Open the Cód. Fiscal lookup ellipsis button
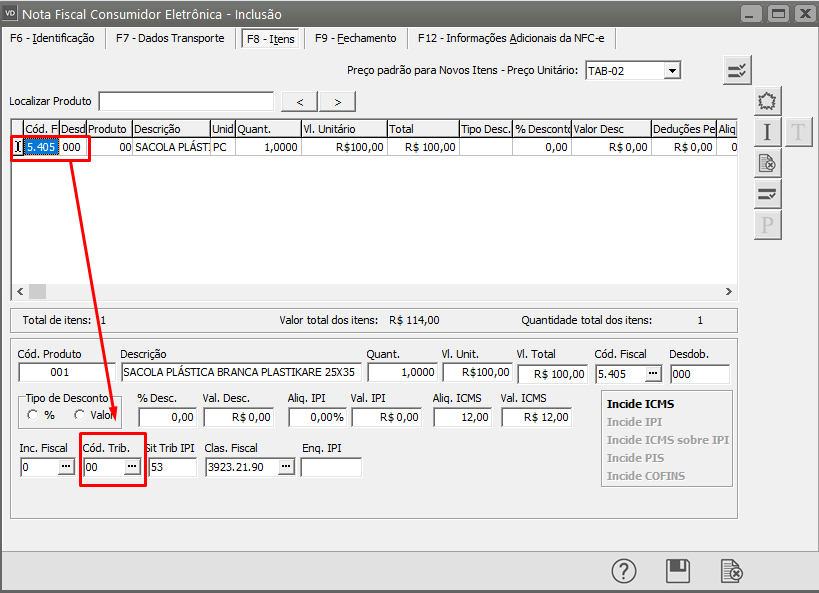The image size is (819, 593). coord(653,374)
